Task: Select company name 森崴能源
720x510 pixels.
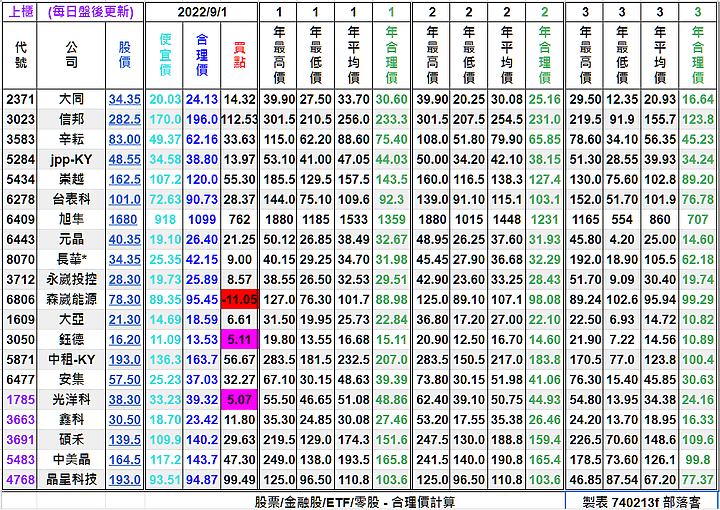Action: [x=71, y=299]
